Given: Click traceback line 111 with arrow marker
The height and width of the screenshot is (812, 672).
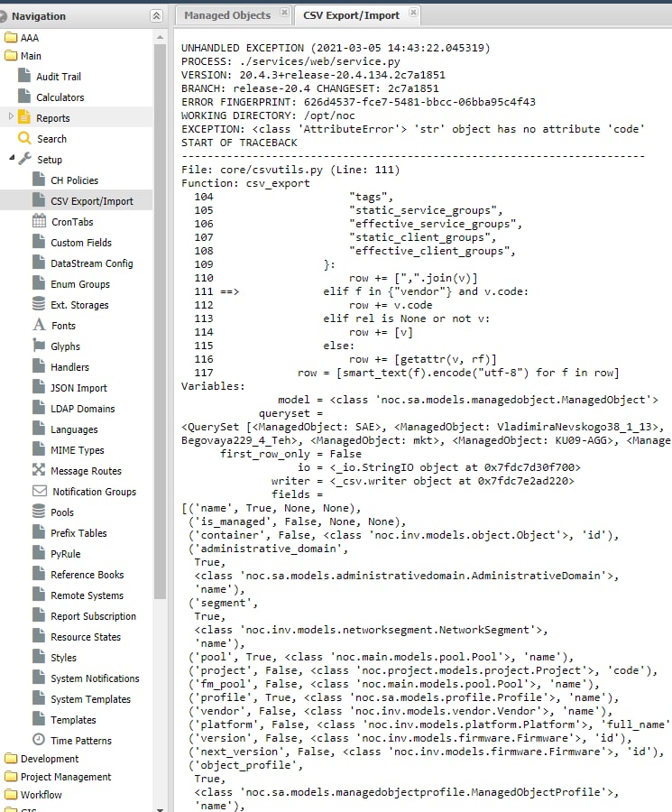Looking at the screenshot, I should (x=362, y=291).
